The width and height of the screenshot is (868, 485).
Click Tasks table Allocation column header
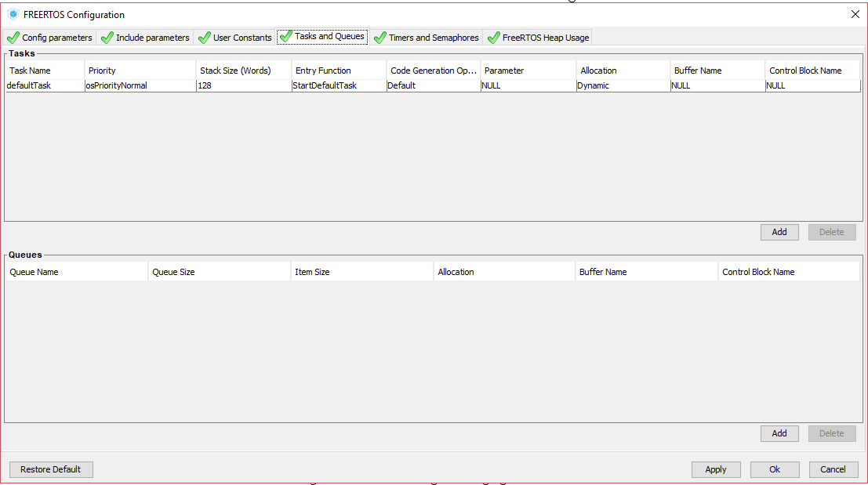(623, 71)
